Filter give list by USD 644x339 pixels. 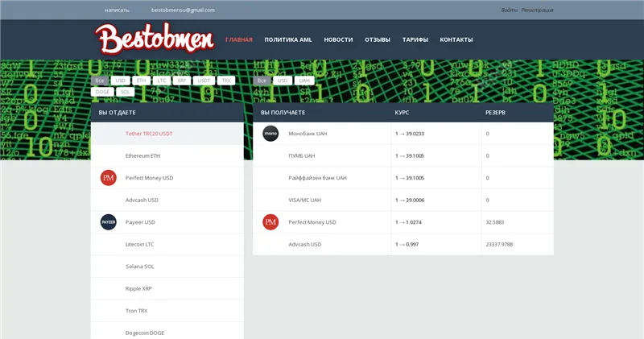coord(120,81)
